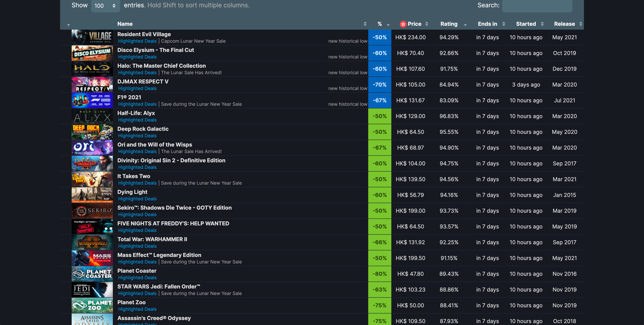Image resolution: width=644 pixels, height=325 pixels.
Task: Open the Deep Rock Galactic title link
Action: 143,129
